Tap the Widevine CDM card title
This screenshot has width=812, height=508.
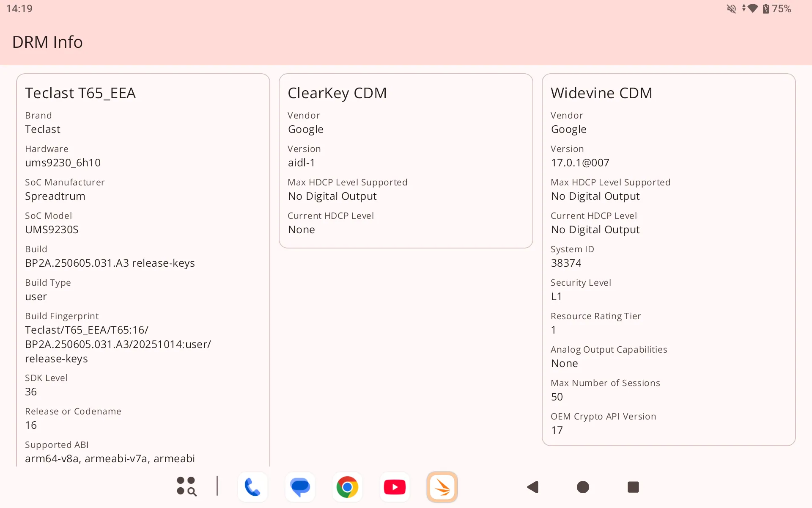601,93
